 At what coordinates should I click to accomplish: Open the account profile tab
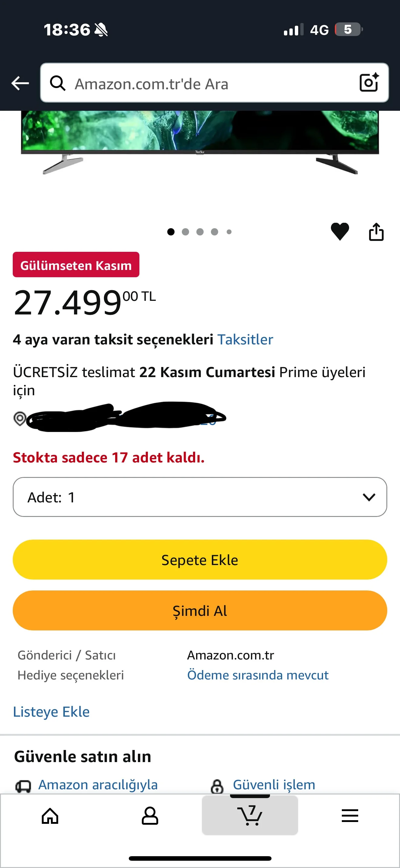click(150, 816)
